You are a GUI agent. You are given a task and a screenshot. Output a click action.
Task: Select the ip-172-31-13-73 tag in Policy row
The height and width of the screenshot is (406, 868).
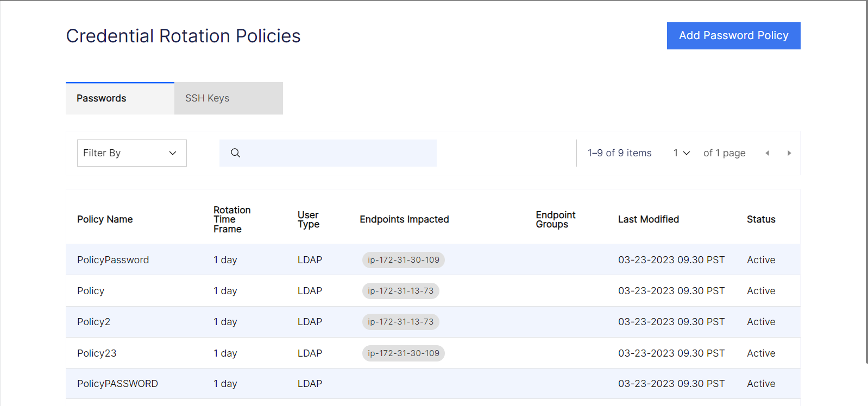(400, 290)
